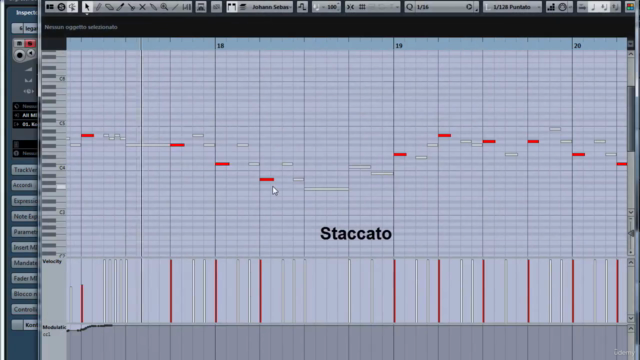Open the Velocity controller lane selector
The height and width of the screenshot is (360, 640).
(52, 261)
